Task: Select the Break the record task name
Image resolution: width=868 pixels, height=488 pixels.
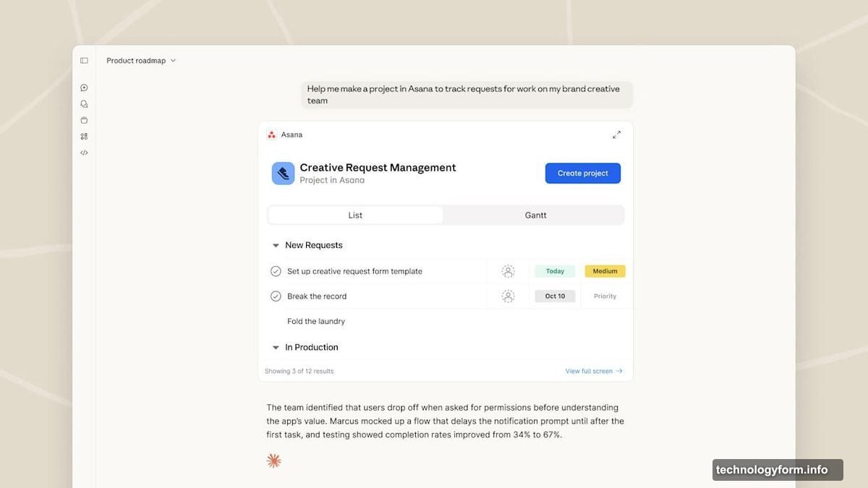Action: coord(317,296)
